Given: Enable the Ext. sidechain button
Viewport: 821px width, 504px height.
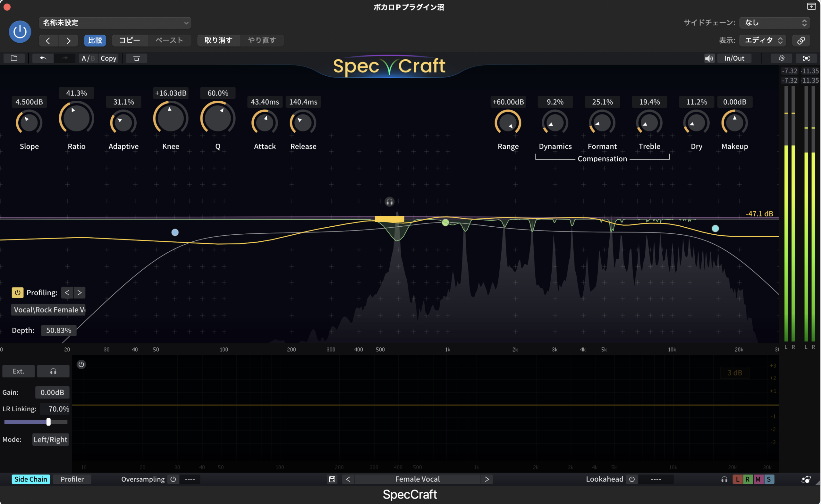Looking at the screenshot, I should tap(18, 371).
